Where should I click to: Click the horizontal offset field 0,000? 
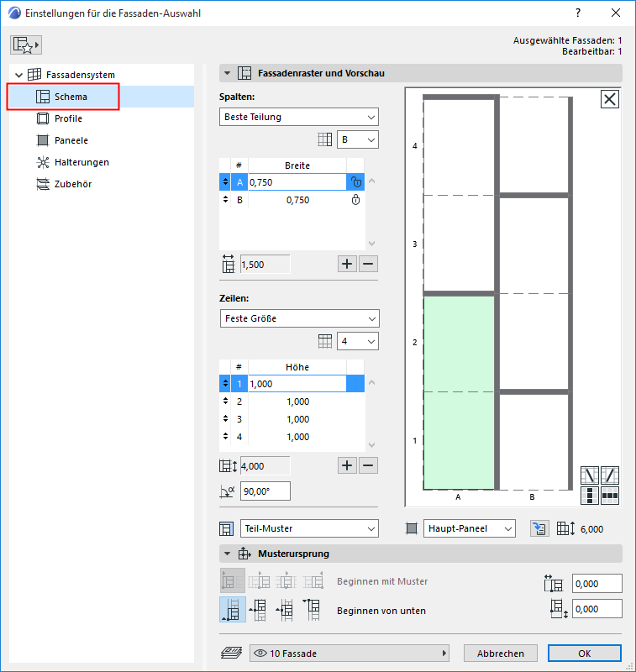click(x=597, y=584)
